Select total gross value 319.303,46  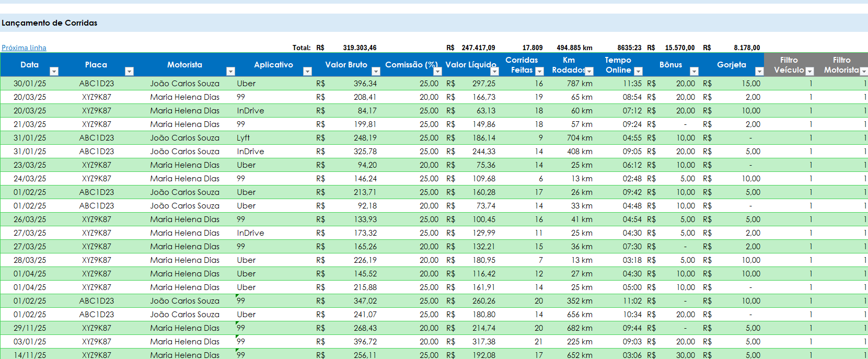(x=360, y=48)
